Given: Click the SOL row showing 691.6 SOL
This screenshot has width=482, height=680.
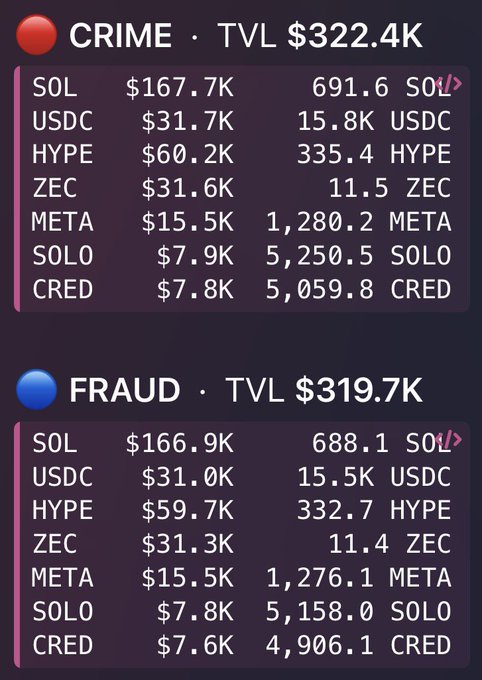Looking at the screenshot, I should 242,87.
